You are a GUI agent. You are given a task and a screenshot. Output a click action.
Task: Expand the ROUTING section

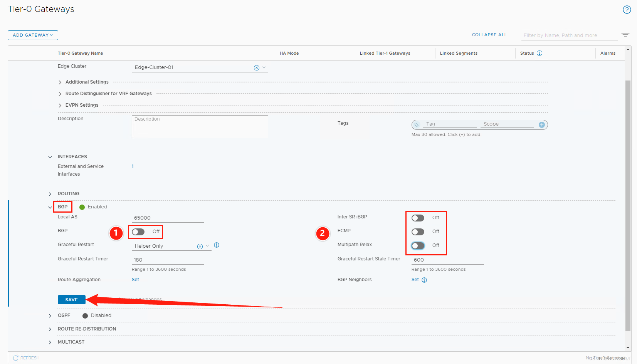(50, 194)
